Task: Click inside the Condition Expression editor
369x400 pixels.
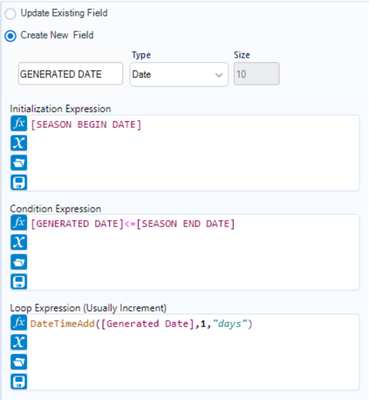Action: 193,252
